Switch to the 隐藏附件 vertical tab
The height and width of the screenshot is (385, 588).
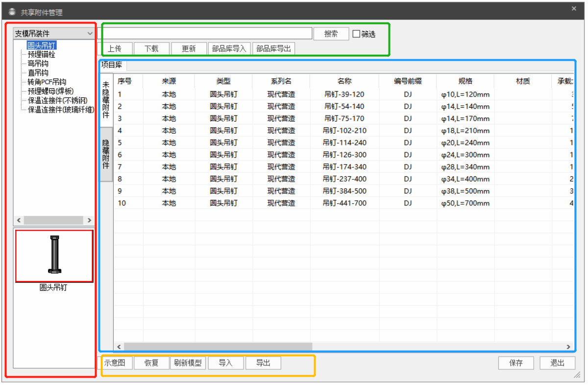pos(106,154)
